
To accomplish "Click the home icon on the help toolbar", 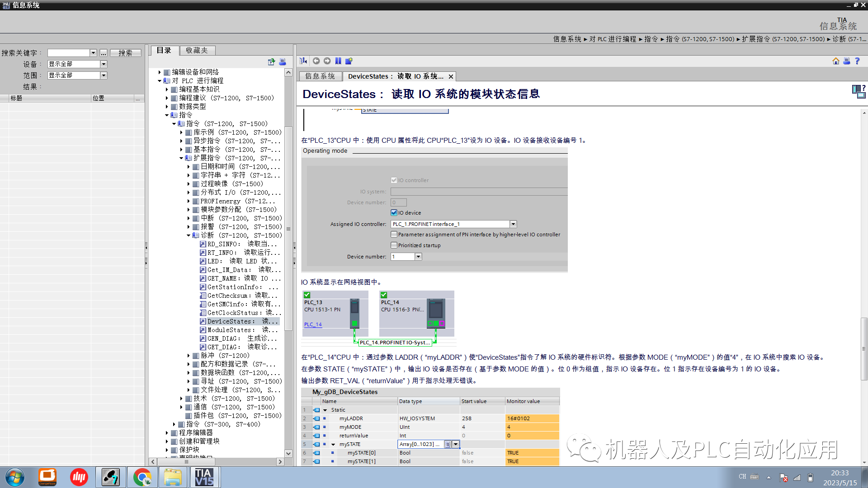I will [x=836, y=61].
